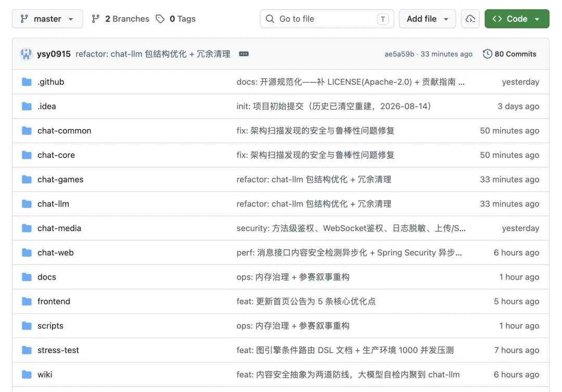562x392 pixels.
Task: Click the folder icon beside chat-llm
Action: point(27,204)
